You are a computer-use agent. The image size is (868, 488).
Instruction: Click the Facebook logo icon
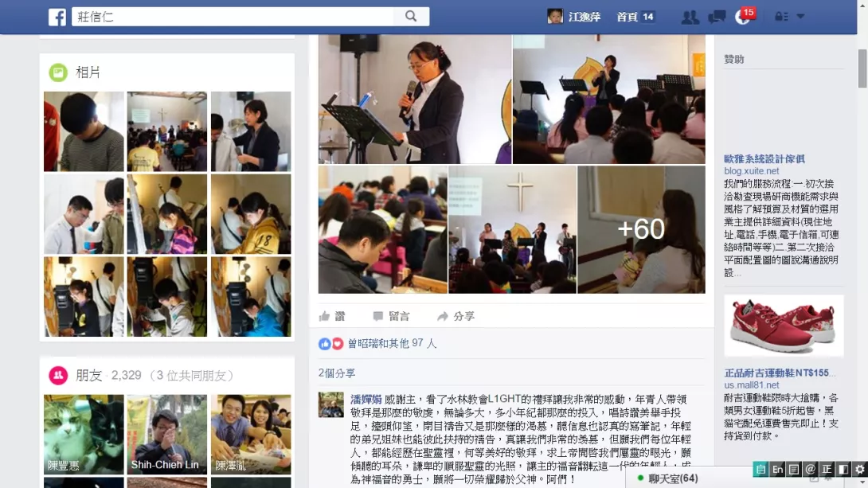57,17
